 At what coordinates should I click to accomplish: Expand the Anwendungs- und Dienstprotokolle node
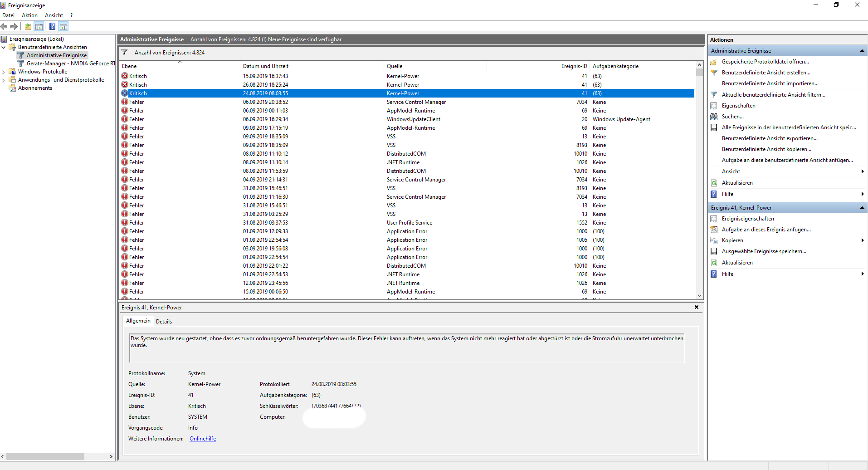[4, 80]
